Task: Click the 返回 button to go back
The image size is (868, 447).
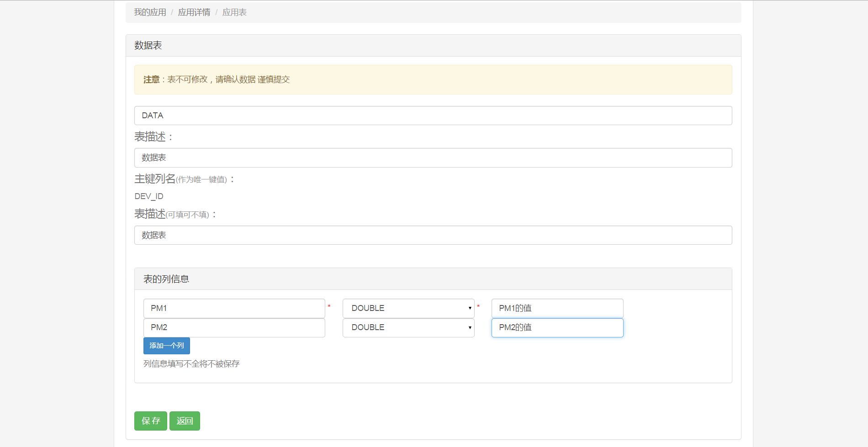Action: tap(185, 421)
